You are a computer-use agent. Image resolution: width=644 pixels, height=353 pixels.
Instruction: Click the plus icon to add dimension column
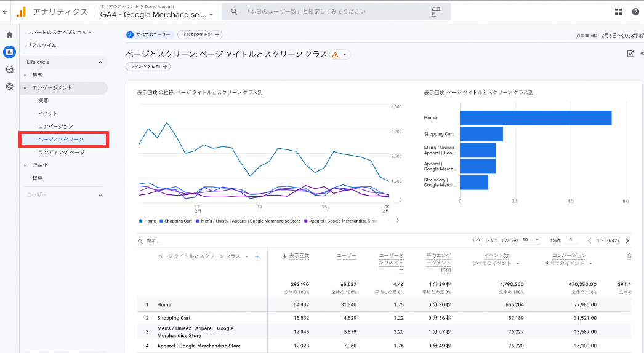coord(257,256)
